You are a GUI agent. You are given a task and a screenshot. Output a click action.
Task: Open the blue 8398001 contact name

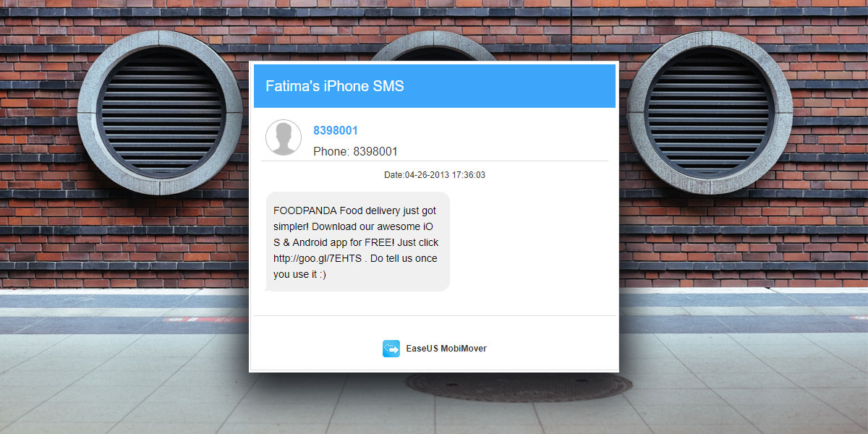tap(336, 131)
